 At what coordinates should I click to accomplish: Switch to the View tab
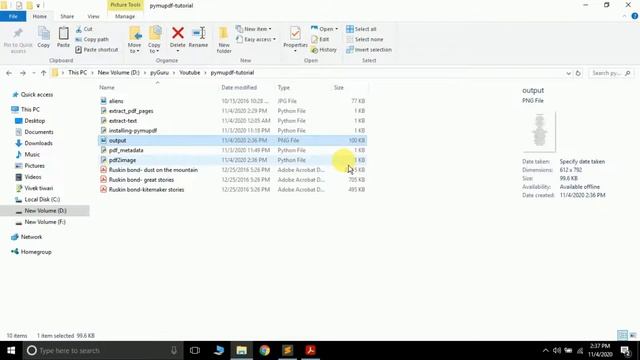(93, 16)
